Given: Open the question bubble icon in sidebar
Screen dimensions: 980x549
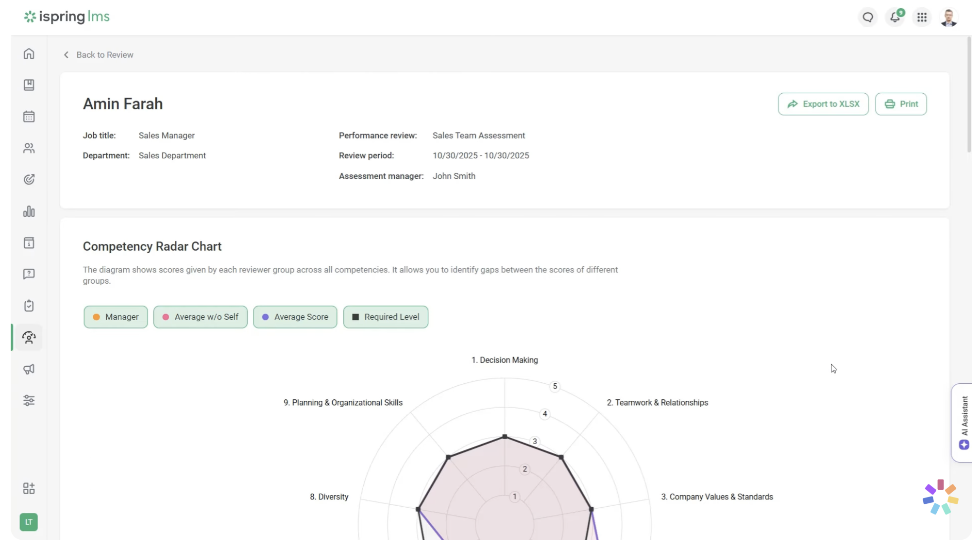Looking at the screenshot, I should coord(29,274).
